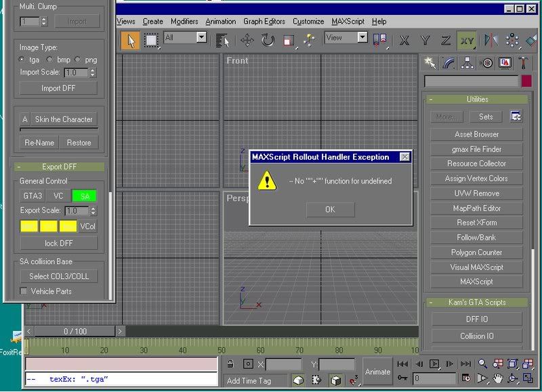This screenshot has width=542, height=392.
Task: Click the red object color swatch
Action: [x=526, y=81]
